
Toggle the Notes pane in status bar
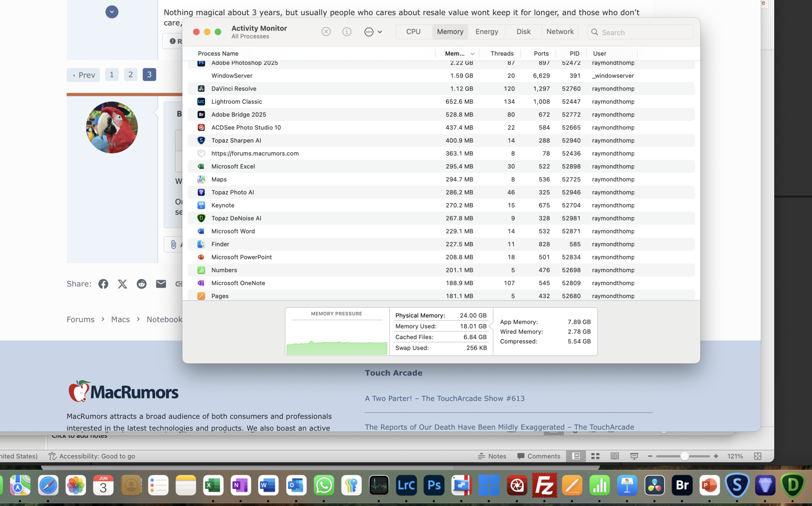[x=492, y=456]
